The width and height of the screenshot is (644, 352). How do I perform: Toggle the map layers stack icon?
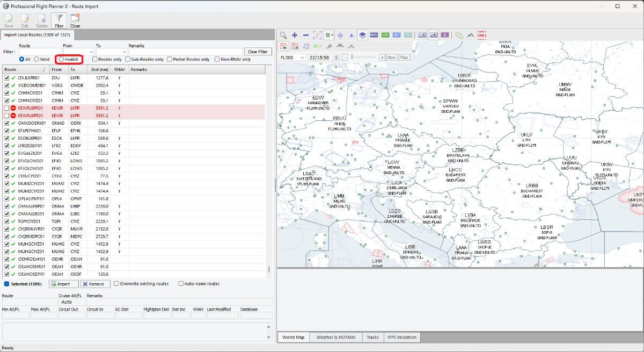click(x=362, y=35)
